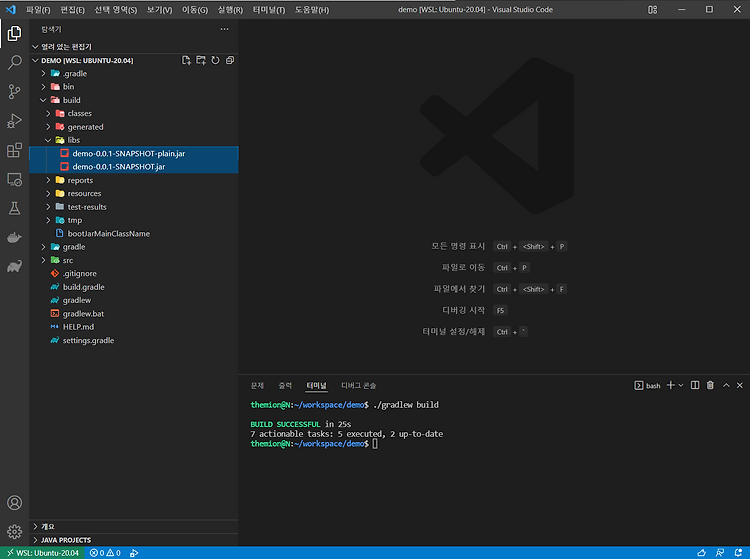
Task: Open the Accounts menu icon
Action: pyautogui.click(x=14, y=503)
